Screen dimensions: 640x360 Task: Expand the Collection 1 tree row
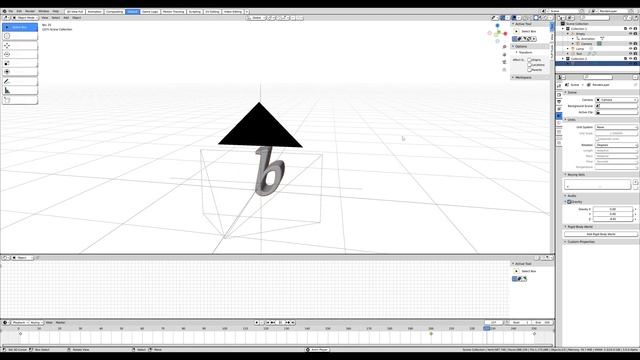[x=563, y=29]
